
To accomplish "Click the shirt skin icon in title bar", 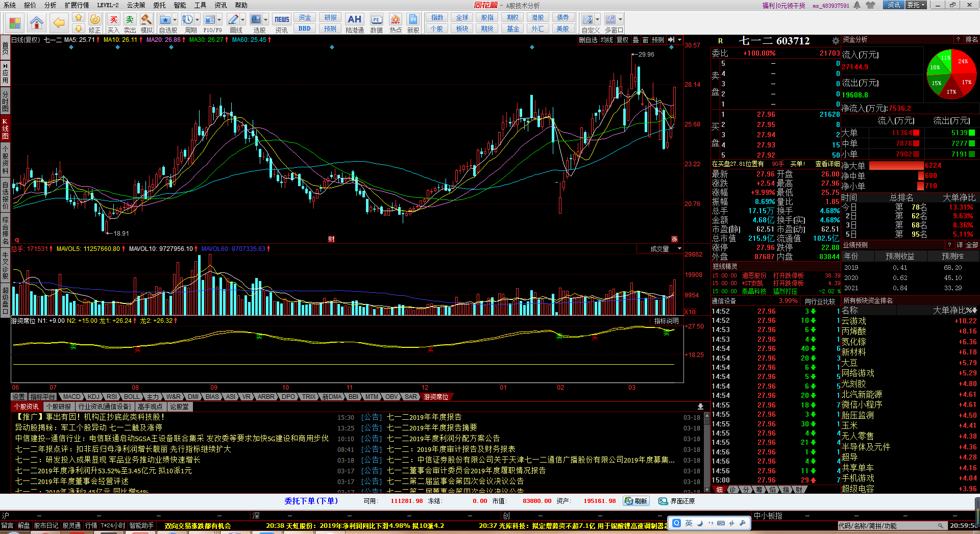I will coord(871,5).
